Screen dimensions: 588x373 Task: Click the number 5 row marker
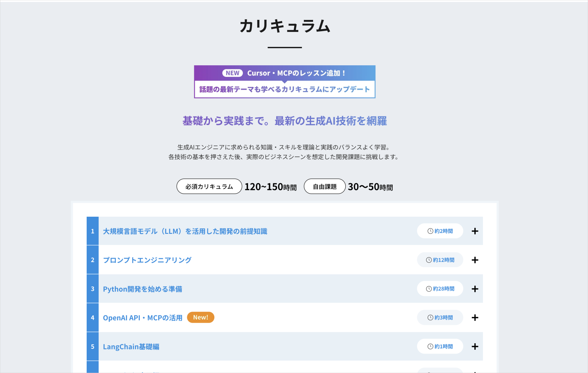[x=92, y=346]
